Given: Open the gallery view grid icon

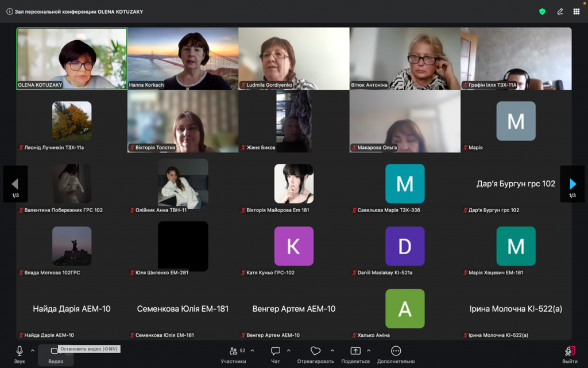Looking at the screenshot, I should [577, 11].
